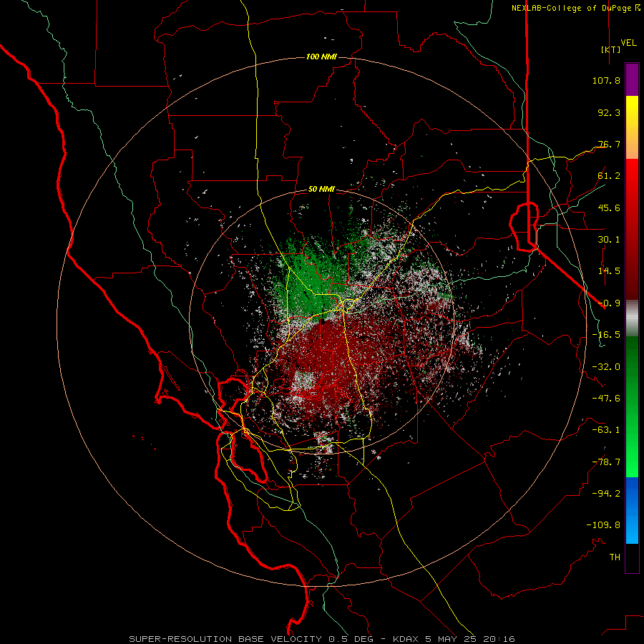Click the -94.2 value on the velocity scale
The width and height of the screenshot is (644, 644).
[606, 494]
